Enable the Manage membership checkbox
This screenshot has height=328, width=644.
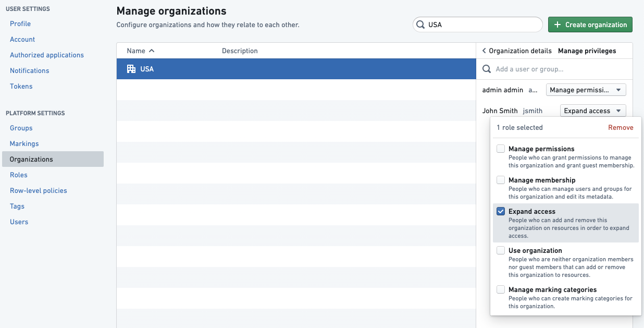[501, 180]
